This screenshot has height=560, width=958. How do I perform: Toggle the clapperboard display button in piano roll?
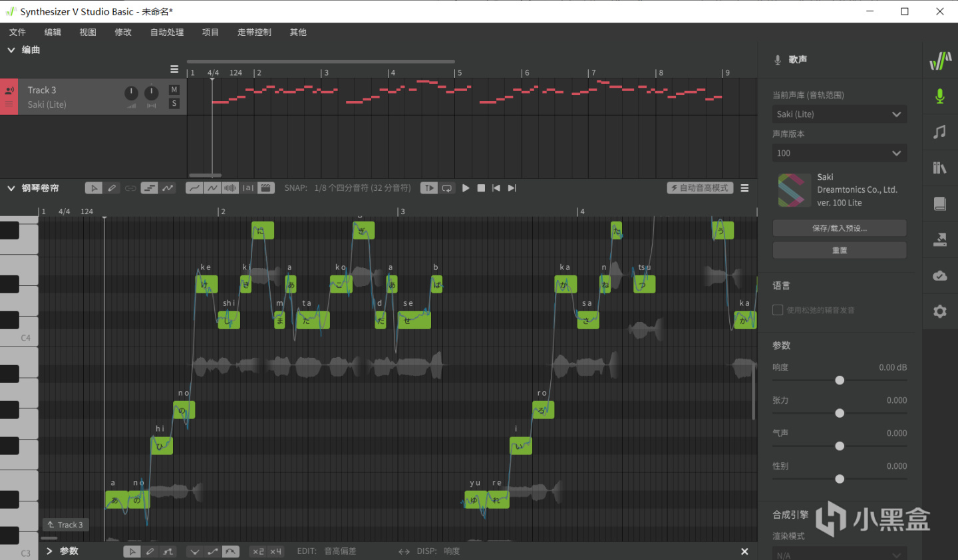click(x=266, y=188)
